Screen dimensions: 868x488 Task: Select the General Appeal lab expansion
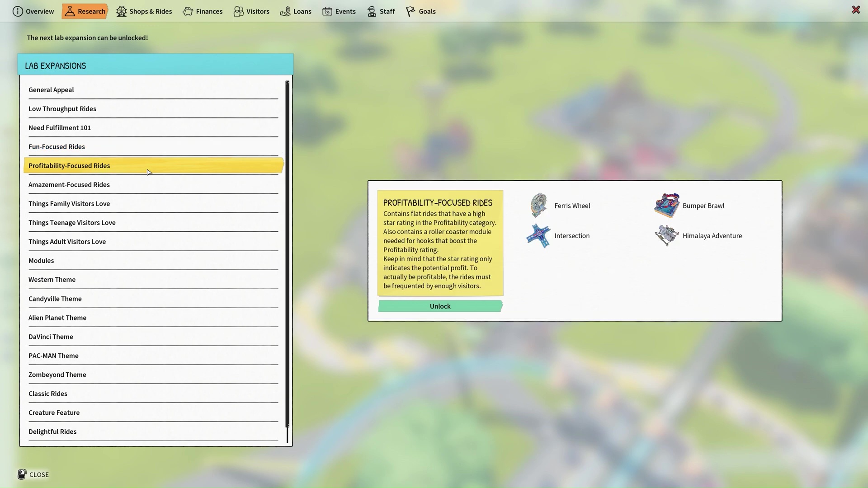(x=51, y=90)
